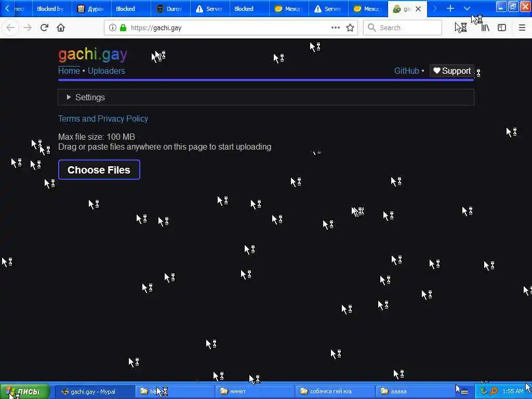Switch to the 'Дурак' tab
The height and width of the screenshot is (399, 532).
coord(91,9)
